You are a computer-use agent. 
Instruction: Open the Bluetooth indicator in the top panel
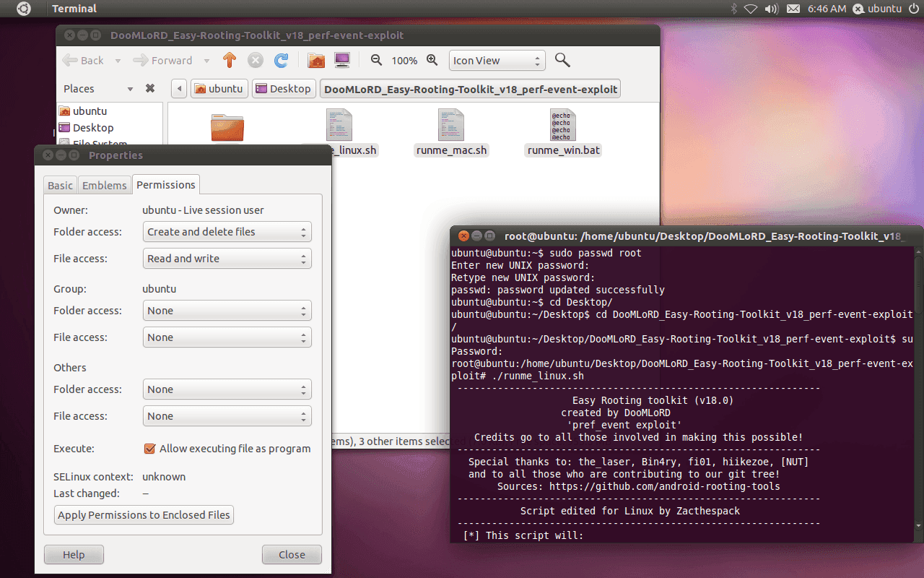(x=733, y=9)
